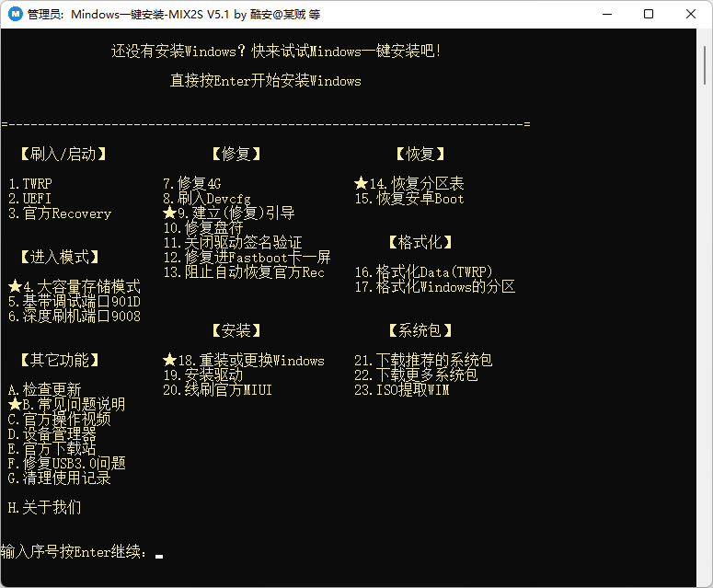
Task: Click starred option 4.大容量存储模式
Action: tap(75, 286)
